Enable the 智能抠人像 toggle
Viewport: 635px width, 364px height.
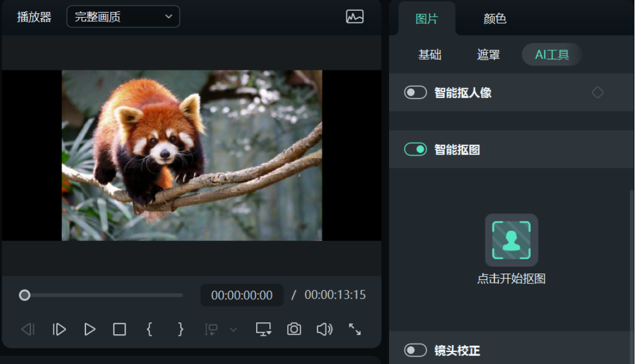[415, 92]
